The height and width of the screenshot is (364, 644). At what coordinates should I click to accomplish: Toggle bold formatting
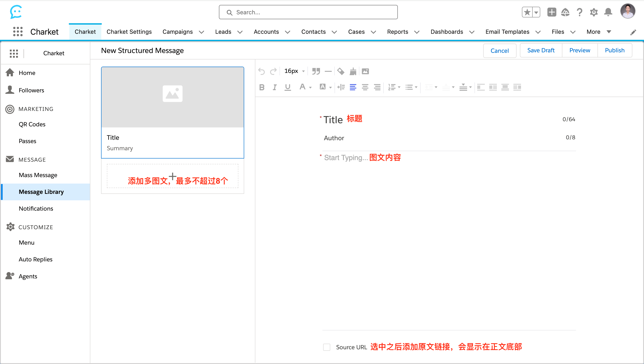(x=262, y=87)
